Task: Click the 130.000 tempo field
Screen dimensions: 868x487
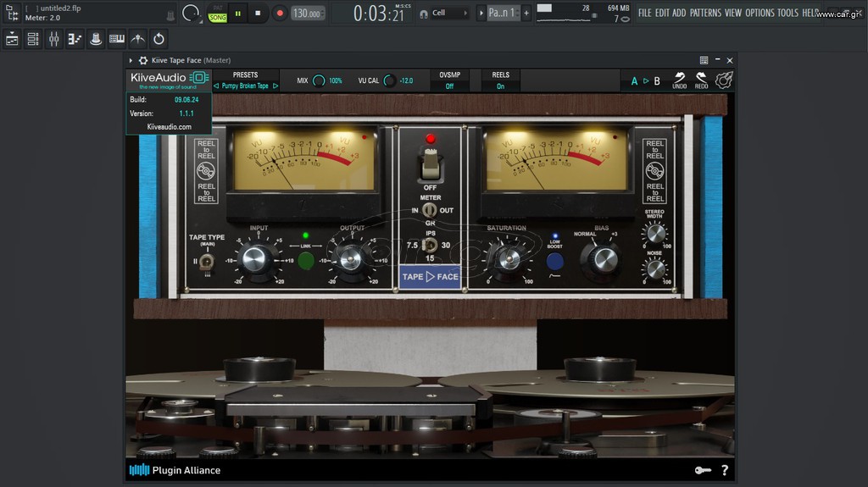Action: tap(309, 14)
